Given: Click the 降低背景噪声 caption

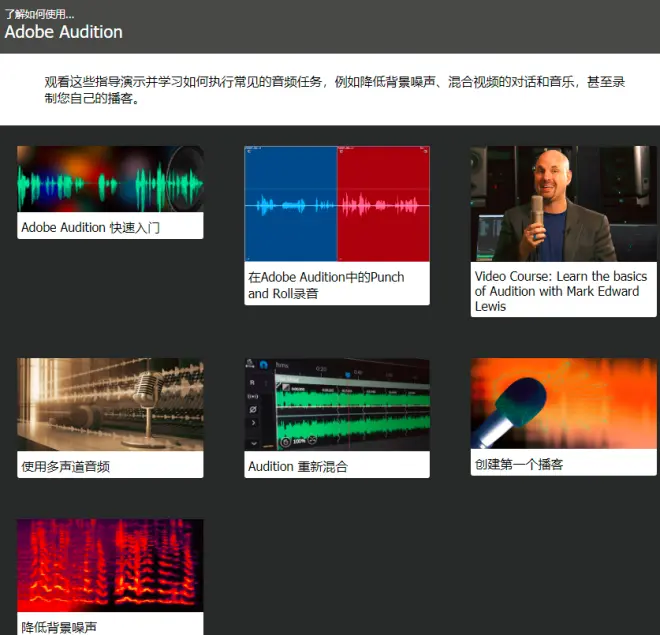Looking at the screenshot, I should click(59, 627).
